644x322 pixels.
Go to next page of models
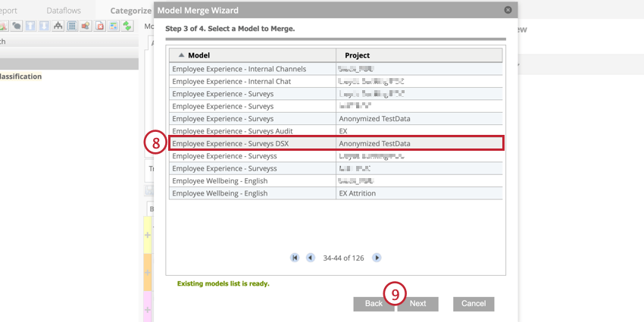377,258
